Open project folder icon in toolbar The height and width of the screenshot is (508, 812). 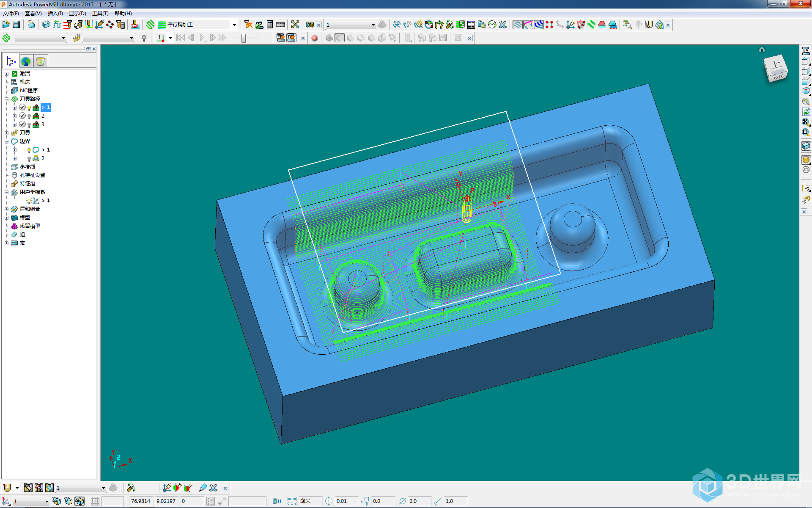pos(6,25)
